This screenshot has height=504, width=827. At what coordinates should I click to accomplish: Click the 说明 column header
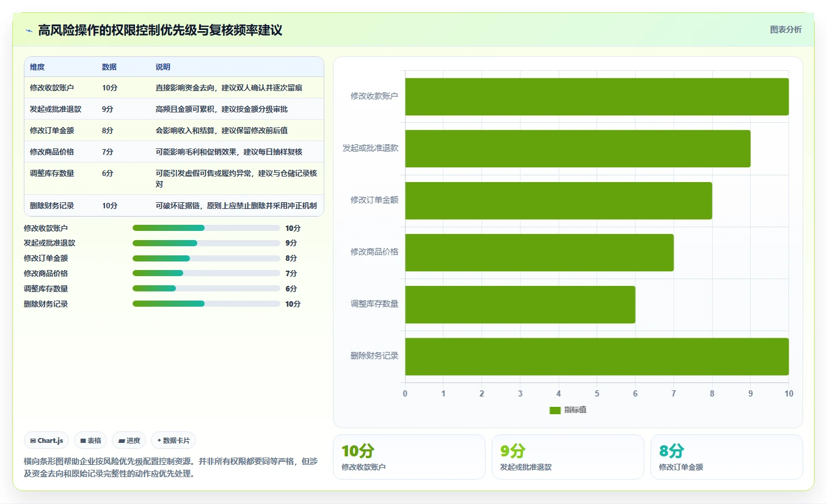pos(163,67)
